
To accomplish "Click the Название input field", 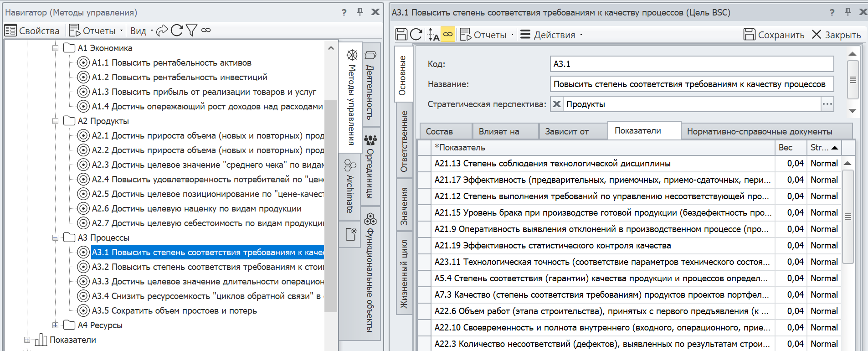I will click(692, 84).
